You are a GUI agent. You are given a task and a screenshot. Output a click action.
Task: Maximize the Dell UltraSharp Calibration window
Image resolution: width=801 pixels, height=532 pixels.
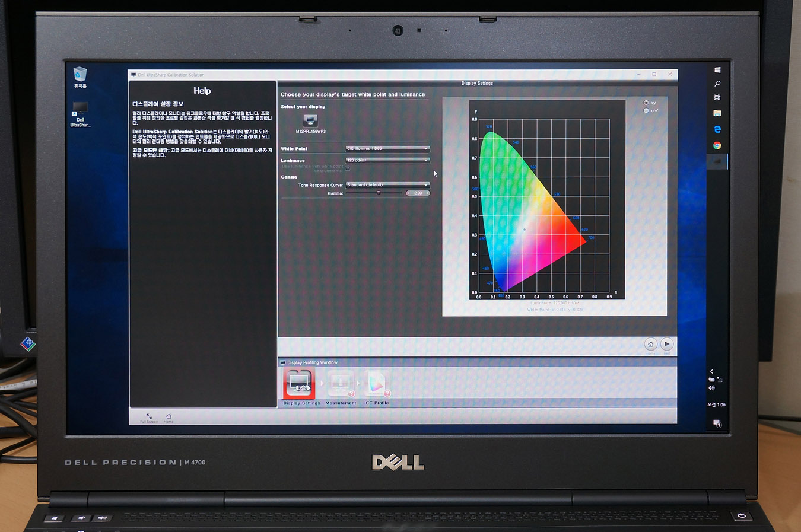[654, 74]
